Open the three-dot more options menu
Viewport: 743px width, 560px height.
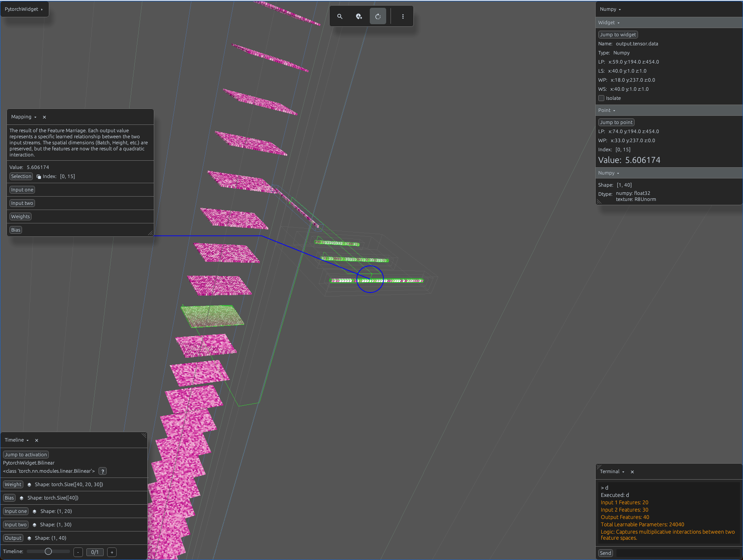click(403, 16)
